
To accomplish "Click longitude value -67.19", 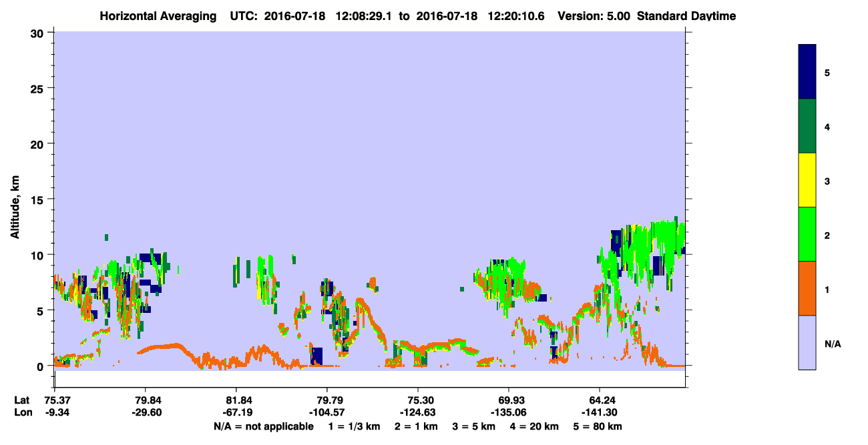I will [x=236, y=412].
